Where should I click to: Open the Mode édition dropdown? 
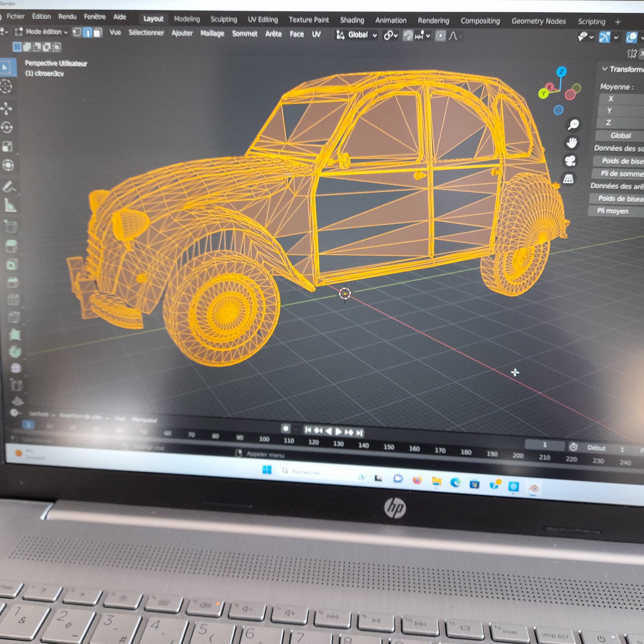point(41,32)
